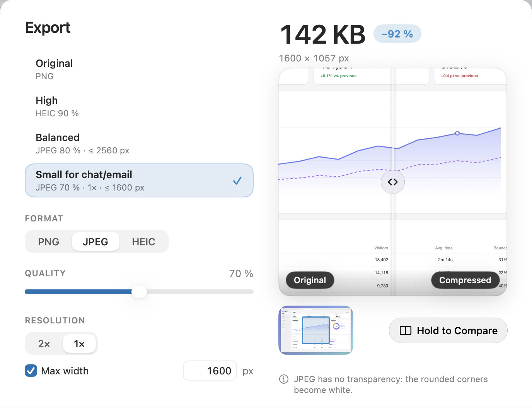
Task: Click the −0.4 pt vs. previous text
Action: pos(459,76)
